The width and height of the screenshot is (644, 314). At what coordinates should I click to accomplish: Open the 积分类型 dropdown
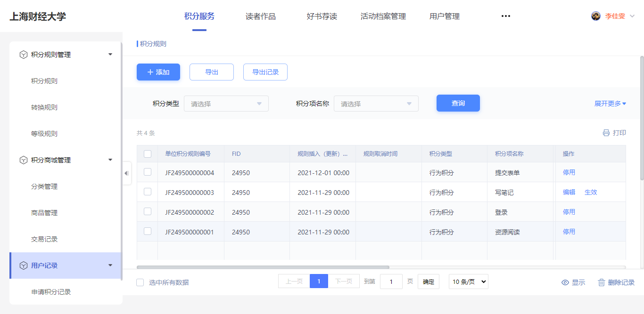tap(226, 104)
